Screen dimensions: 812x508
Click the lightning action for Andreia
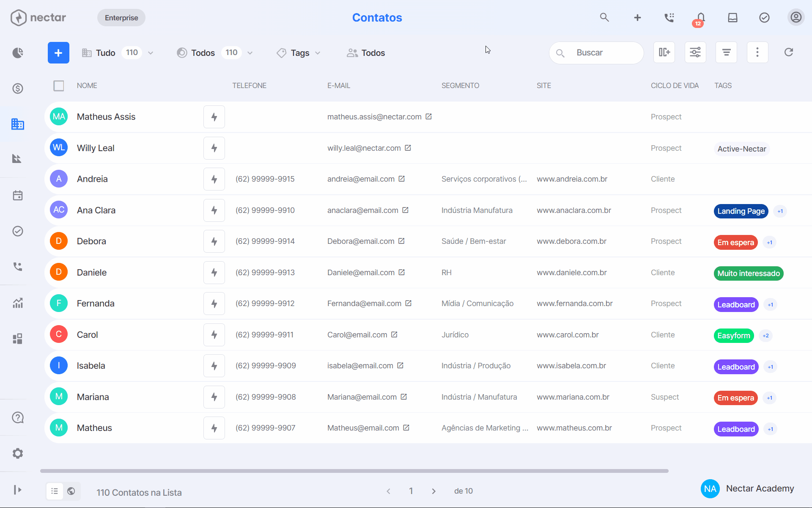(x=214, y=179)
